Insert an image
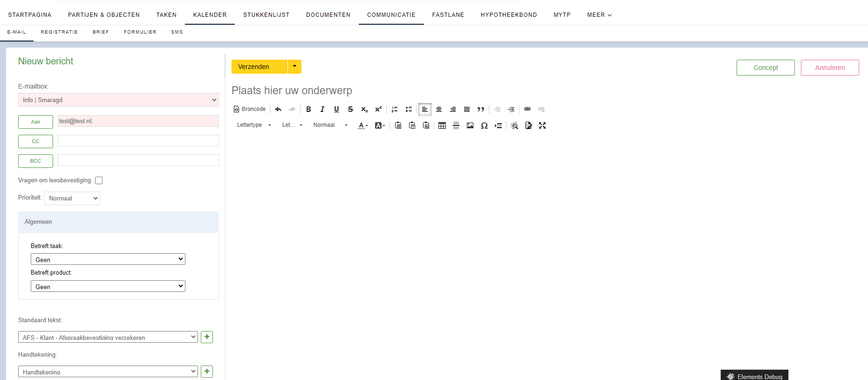 click(470, 125)
